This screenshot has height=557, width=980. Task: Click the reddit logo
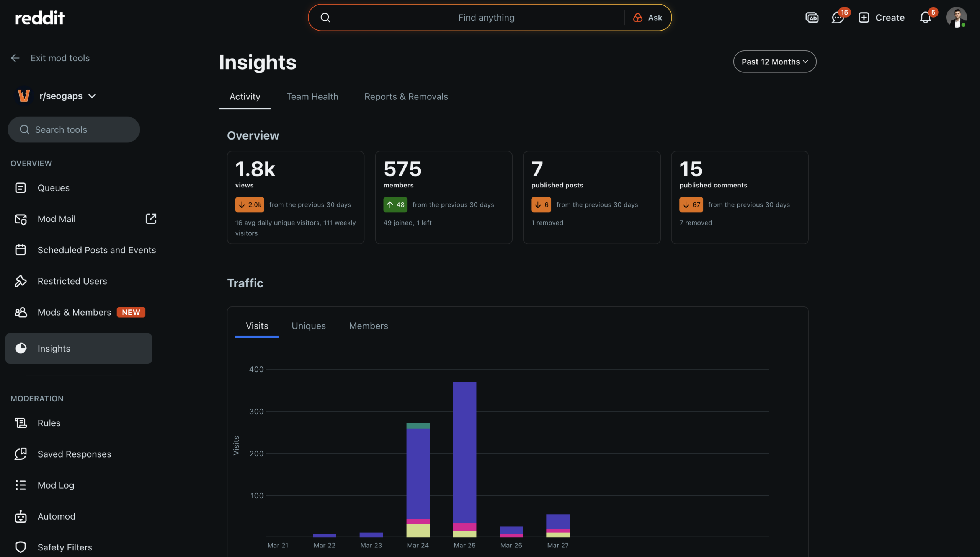point(40,18)
